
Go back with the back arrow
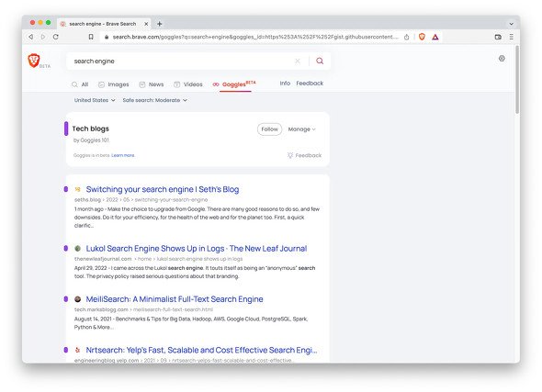(x=30, y=37)
